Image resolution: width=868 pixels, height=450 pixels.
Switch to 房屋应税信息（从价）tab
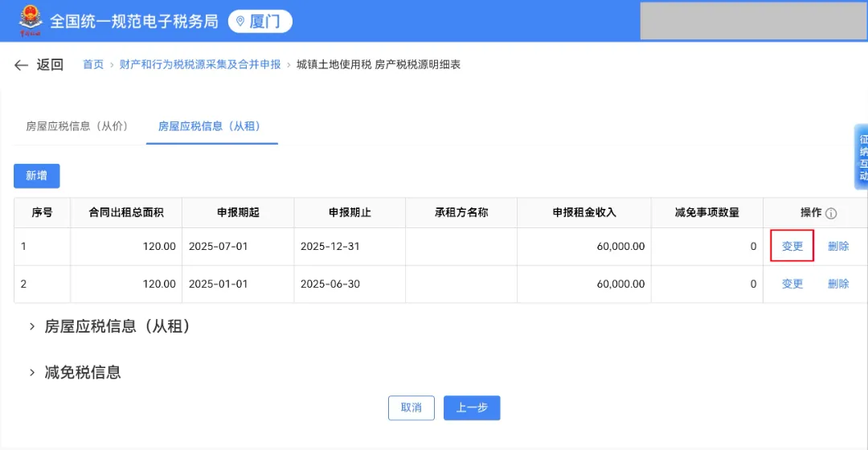pyautogui.click(x=77, y=126)
